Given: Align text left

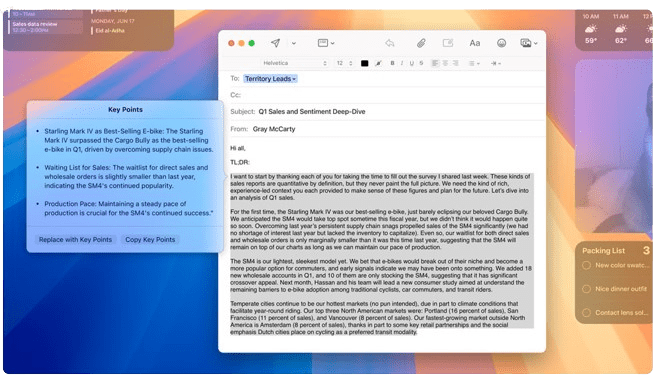Looking at the screenshot, I should [435, 63].
